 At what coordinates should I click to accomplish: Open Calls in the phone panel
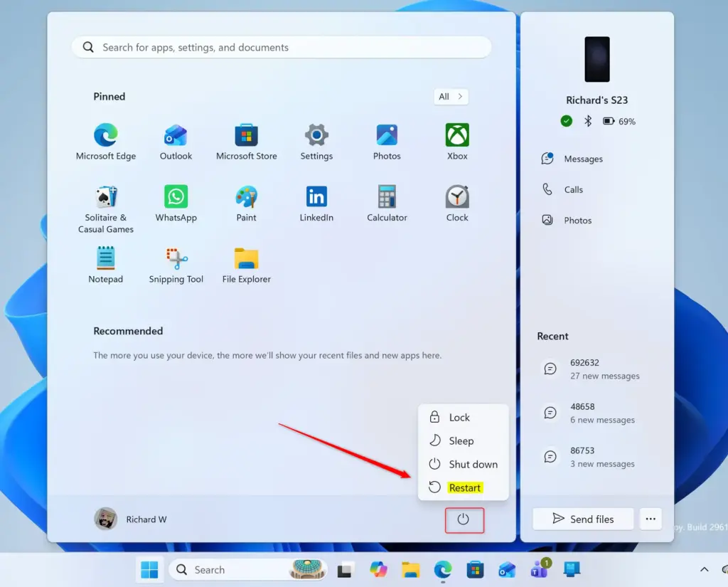click(596, 190)
